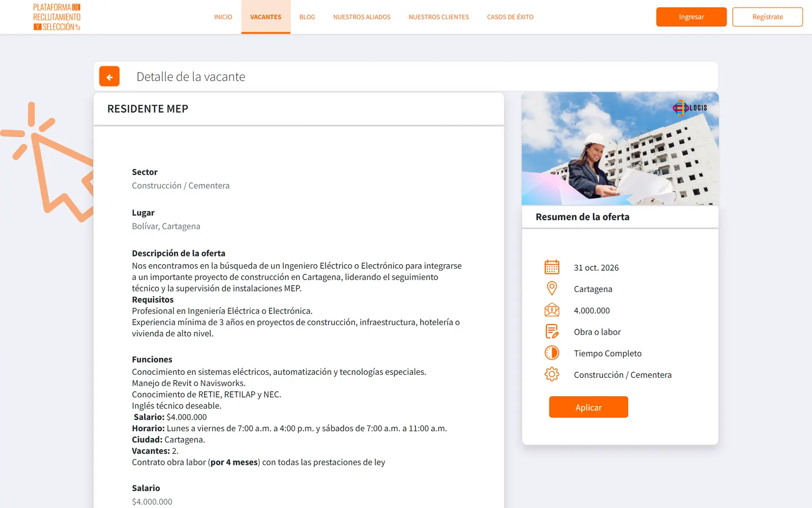Click 'Construcción / Cementera' in the offer summary

click(623, 375)
